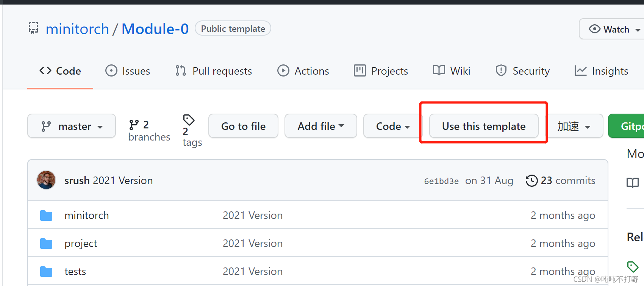The height and width of the screenshot is (286, 644).
Task: Click the project folder icon
Action: (46, 243)
